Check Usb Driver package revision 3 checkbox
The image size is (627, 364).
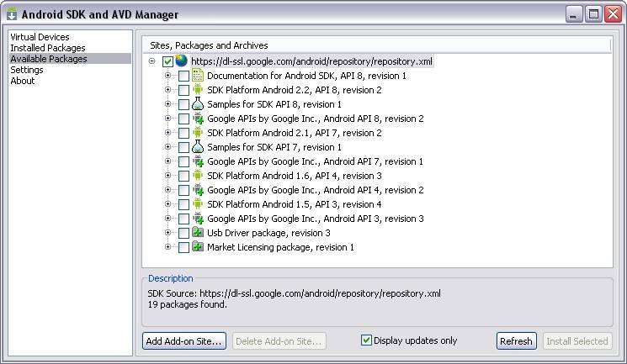[183, 233]
